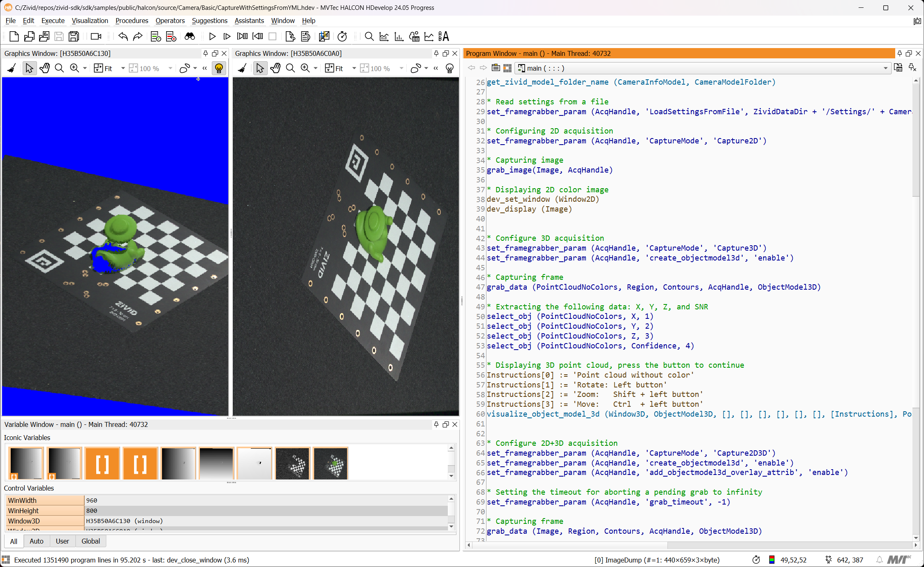
Task: Open the 100% zoom level dropdown
Action: click(x=170, y=68)
